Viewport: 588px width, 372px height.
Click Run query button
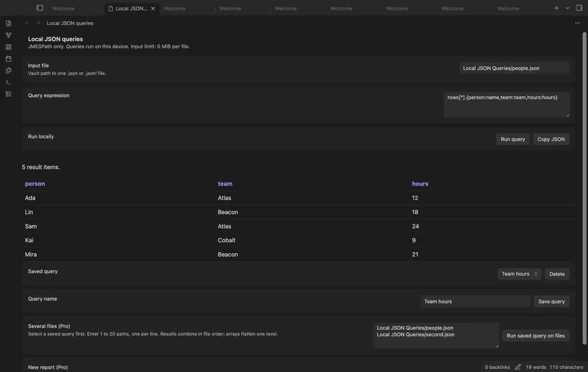coord(513,139)
